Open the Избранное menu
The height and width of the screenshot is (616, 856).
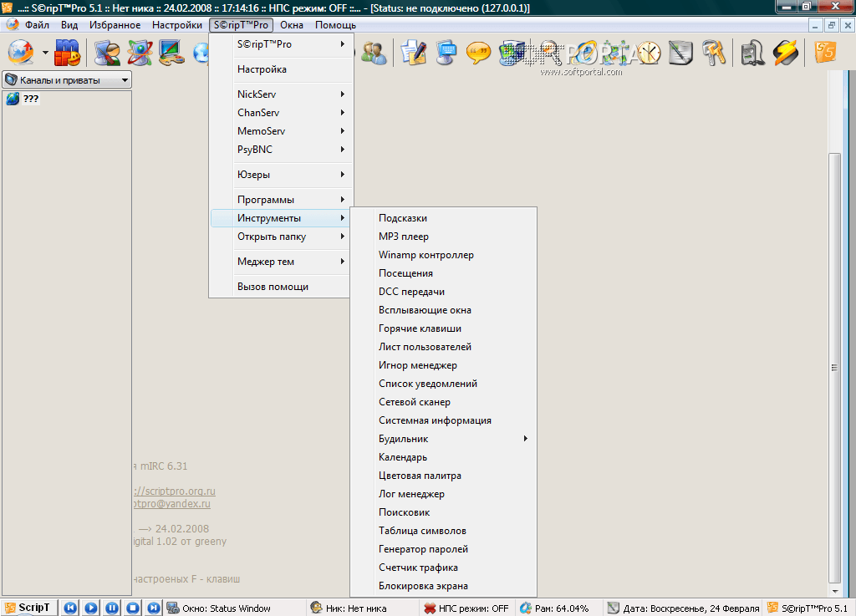115,25
